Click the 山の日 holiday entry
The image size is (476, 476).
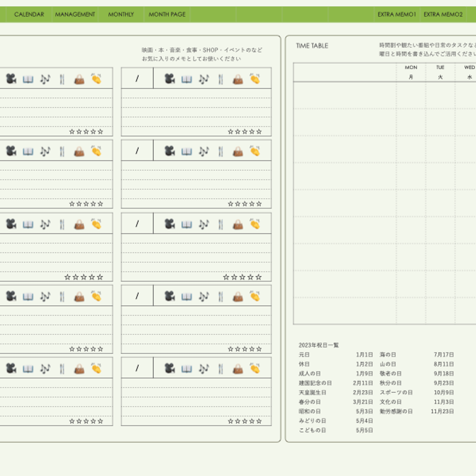[x=388, y=364]
